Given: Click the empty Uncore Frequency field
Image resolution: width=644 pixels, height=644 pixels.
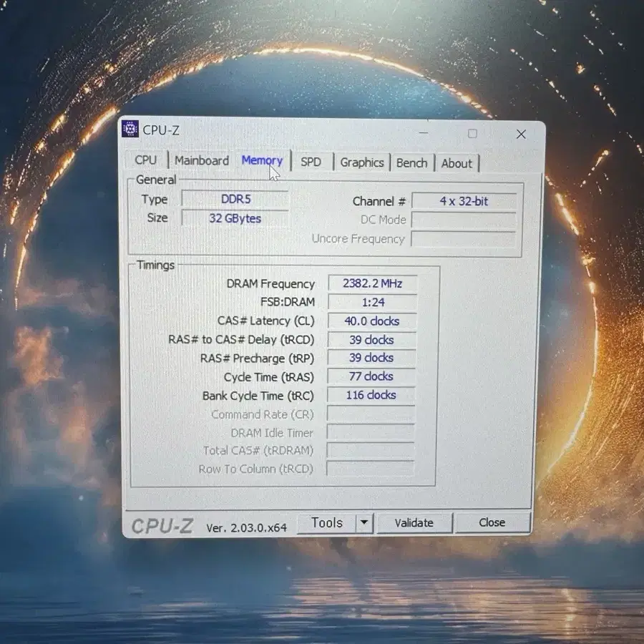Looking at the screenshot, I should (x=463, y=239).
